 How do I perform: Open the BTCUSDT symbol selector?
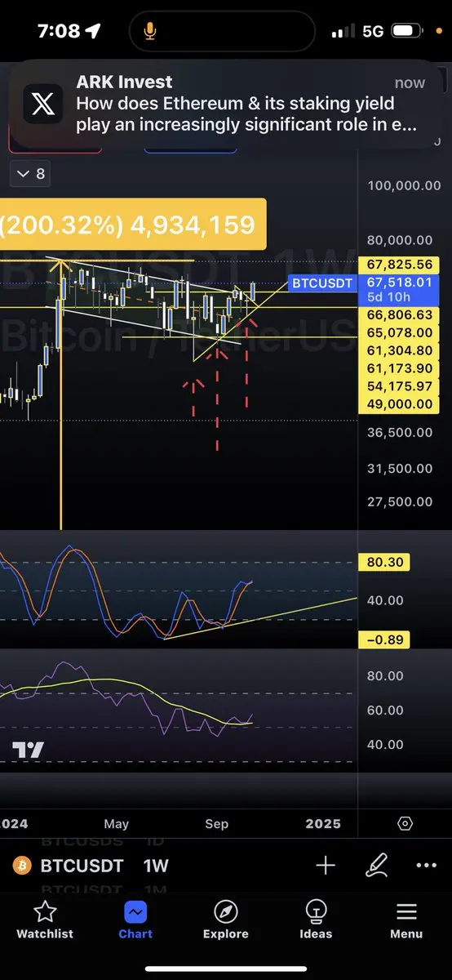pyautogui.click(x=82, y=866)
